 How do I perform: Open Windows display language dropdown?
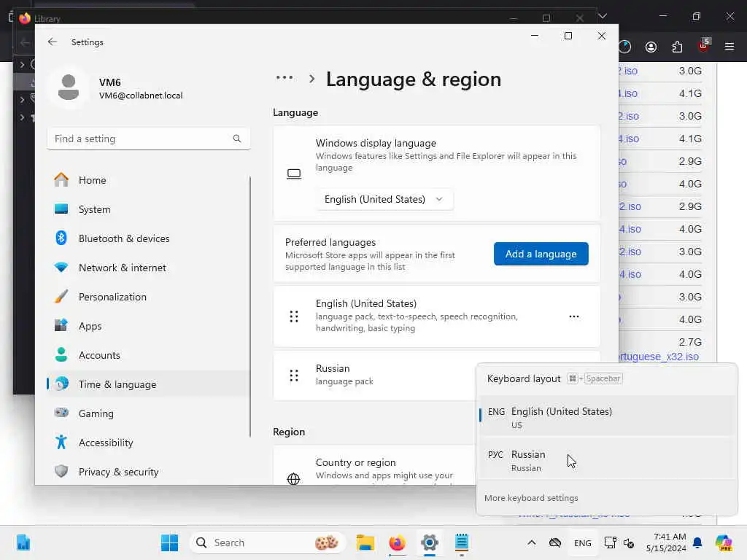pos(384,199)
